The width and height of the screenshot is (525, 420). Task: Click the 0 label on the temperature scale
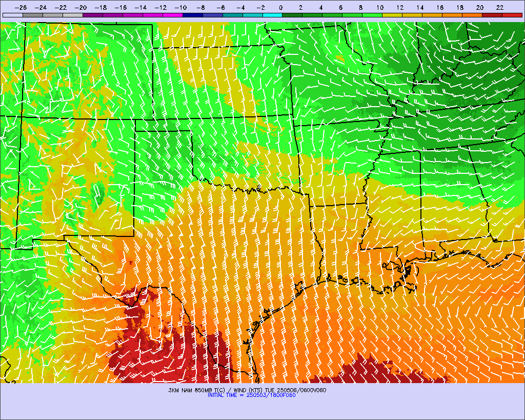(280, 7)
